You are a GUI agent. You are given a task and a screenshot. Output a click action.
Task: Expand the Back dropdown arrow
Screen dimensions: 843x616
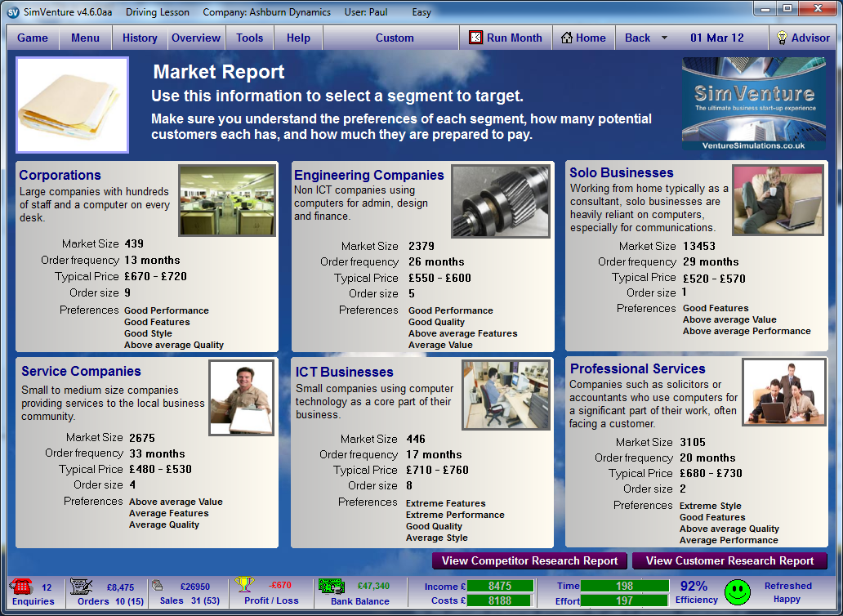664,38
